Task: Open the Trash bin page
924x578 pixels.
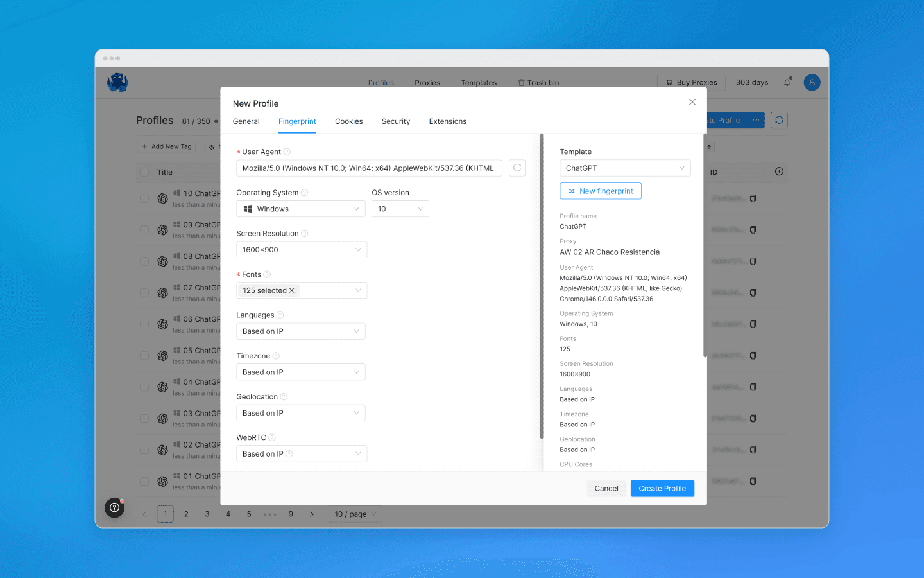Action: (x=538, y=83)
